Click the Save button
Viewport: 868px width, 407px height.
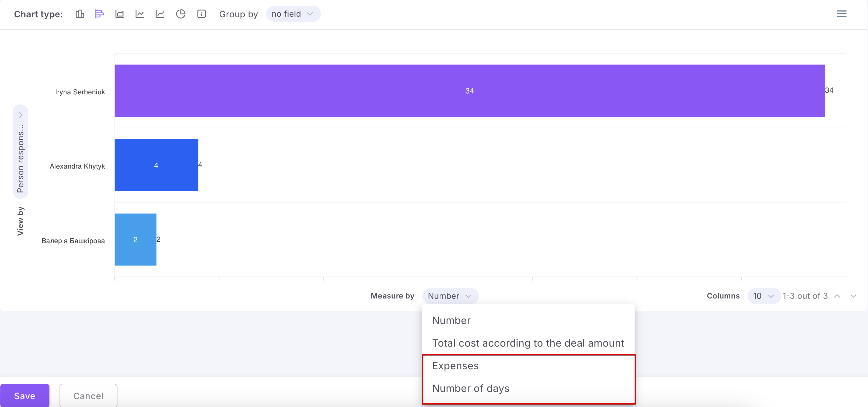[25, 396]
